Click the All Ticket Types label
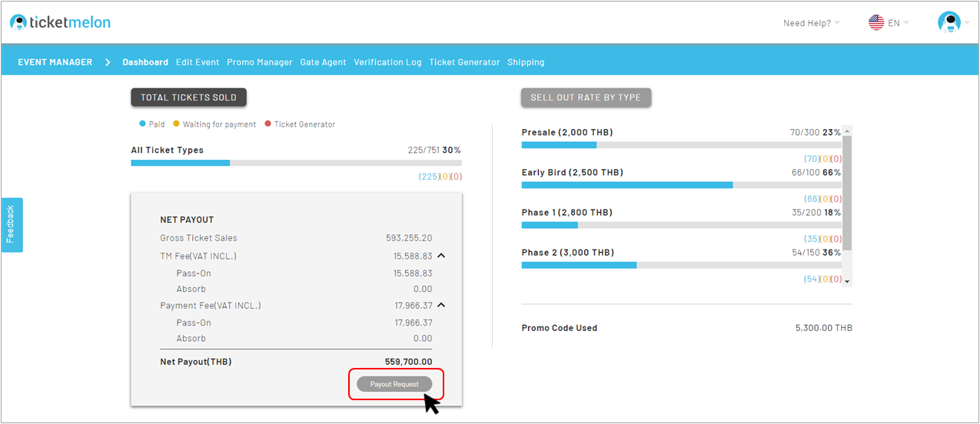Screen dimensions: 980x424 (x=168, y=151)
